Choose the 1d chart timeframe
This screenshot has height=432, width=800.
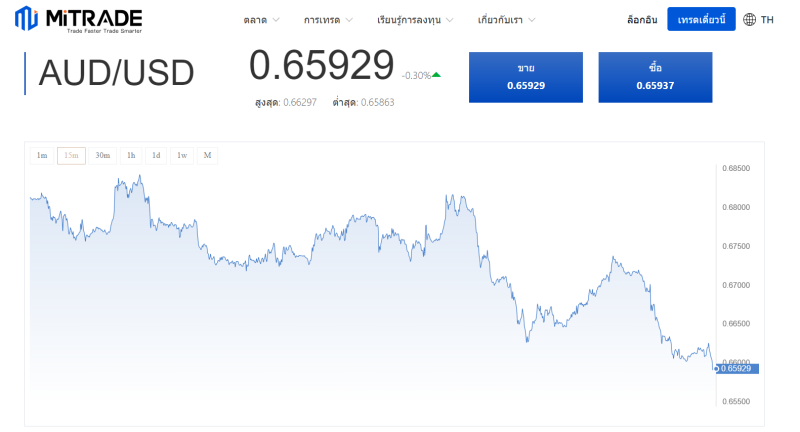pyautogui.click(x=156, y=155)
